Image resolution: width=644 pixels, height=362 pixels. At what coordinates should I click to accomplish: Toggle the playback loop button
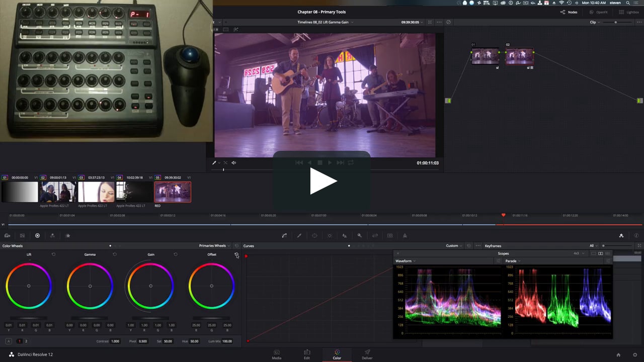pyautogui.click(x=351, y=162)
